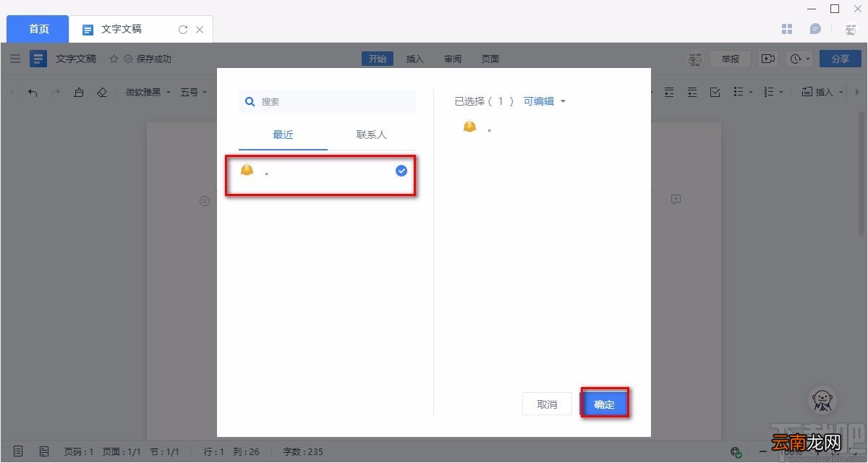Reload the 文字文稿 tab
868x463 pixels.
point(183,30)
